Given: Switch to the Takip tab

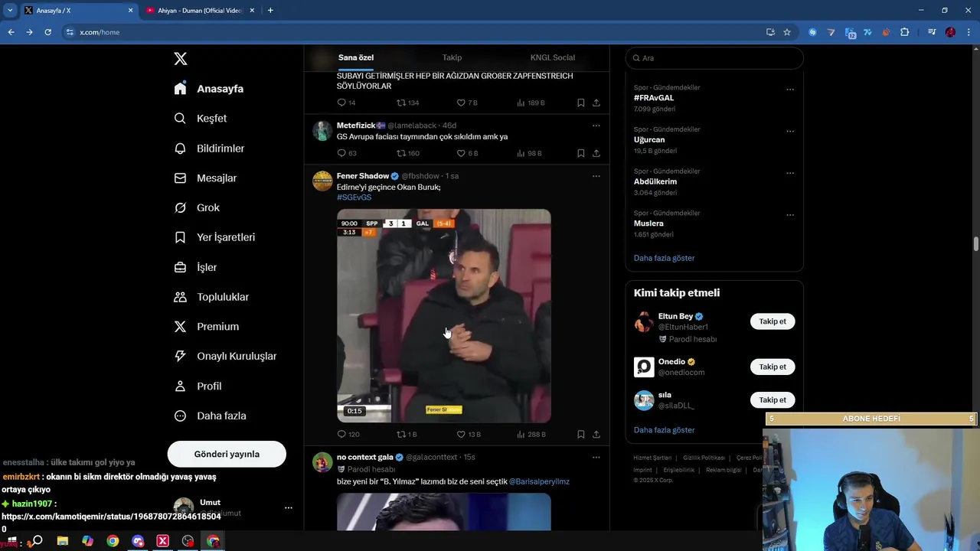Looking at the screenshot, I should coord(452,57).
